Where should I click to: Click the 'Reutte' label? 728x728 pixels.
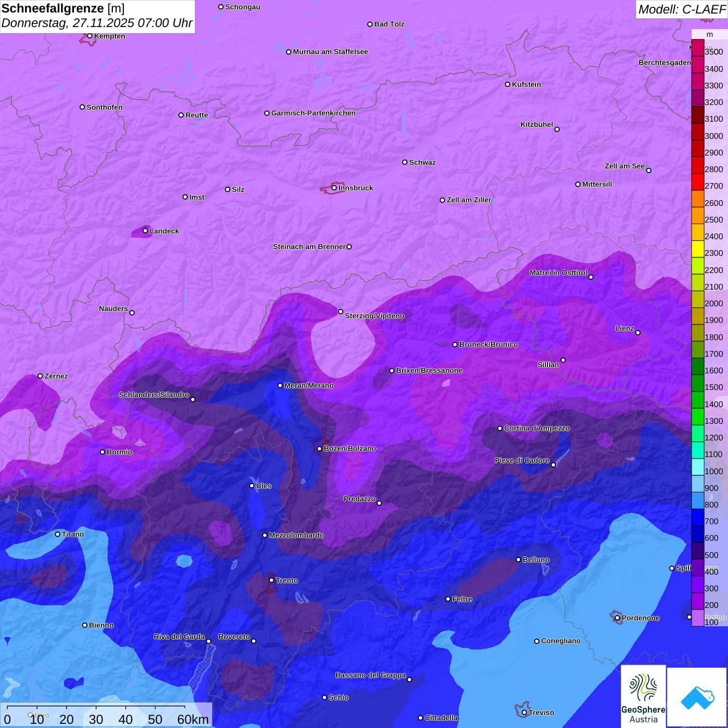197,115
